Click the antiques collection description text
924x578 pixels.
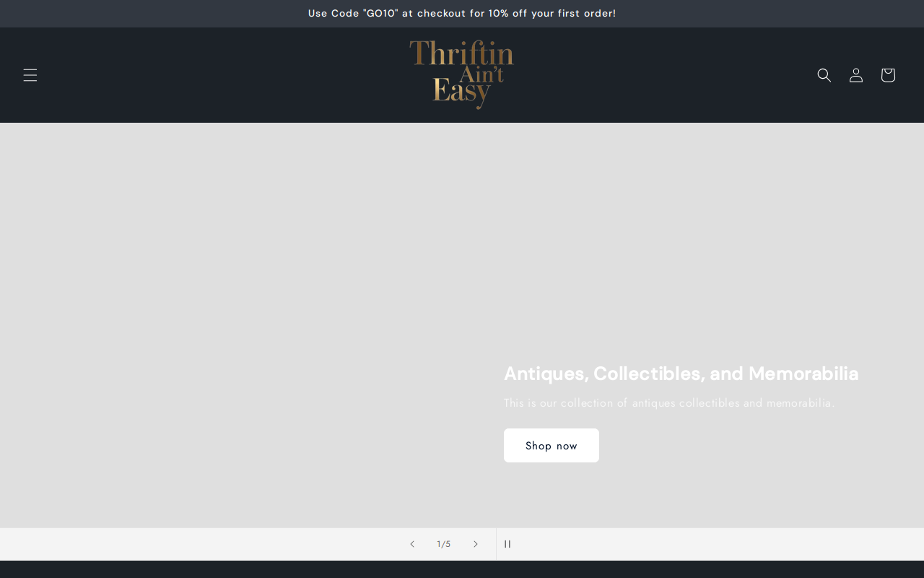[x=669, y=403]
